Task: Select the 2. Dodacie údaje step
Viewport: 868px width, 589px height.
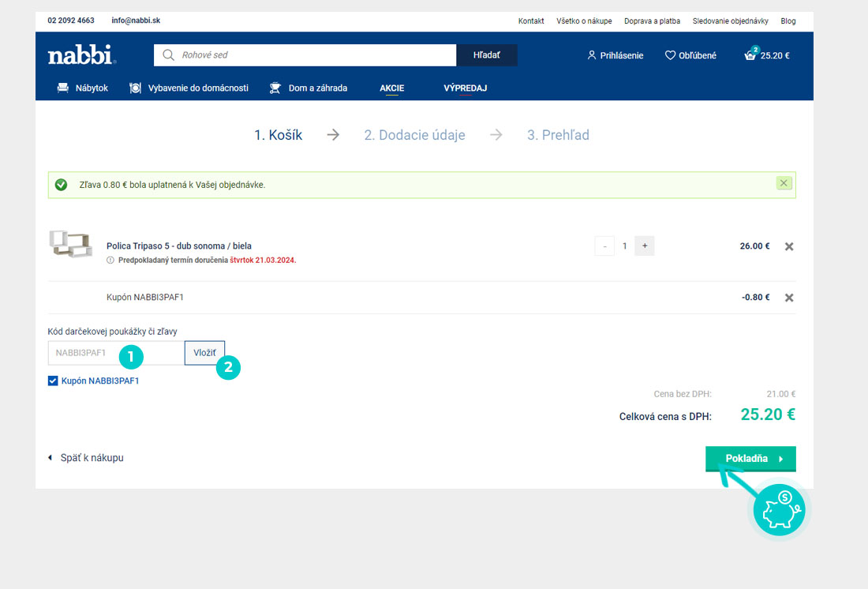Action: 414,135
